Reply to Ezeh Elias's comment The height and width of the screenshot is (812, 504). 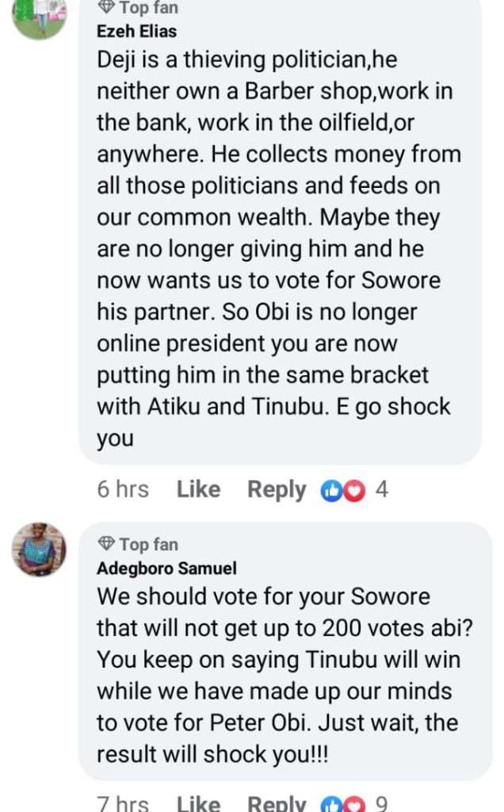point(277,490)
